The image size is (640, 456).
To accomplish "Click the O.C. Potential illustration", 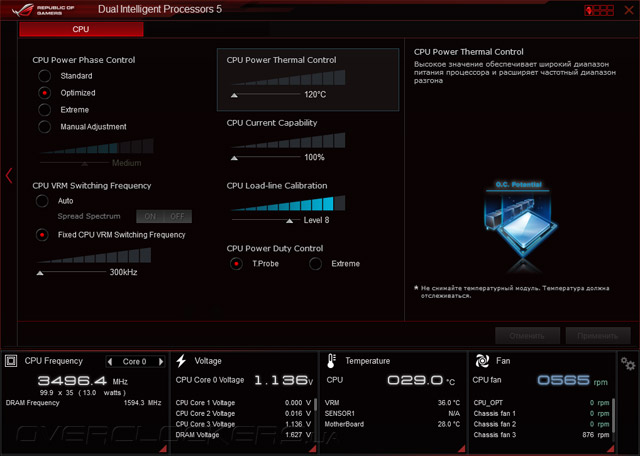I will point(519,227).
